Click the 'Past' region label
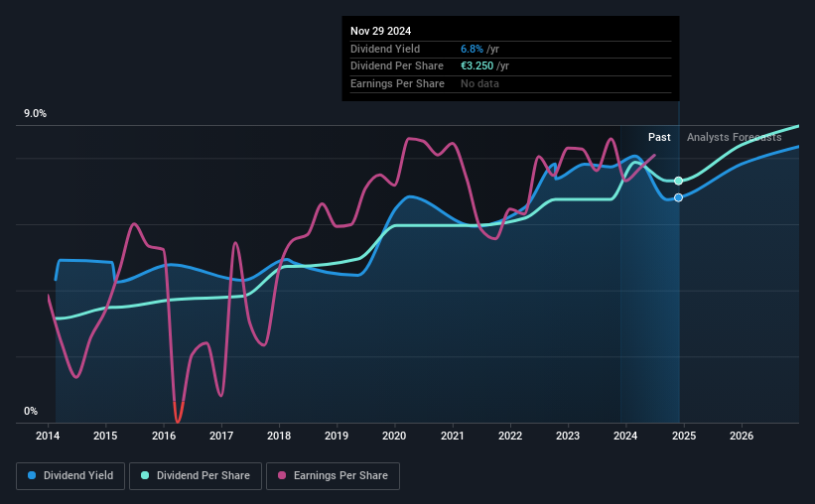Viewport: 815px width, 504px height. pyautogui.click(x=659, y=137)
